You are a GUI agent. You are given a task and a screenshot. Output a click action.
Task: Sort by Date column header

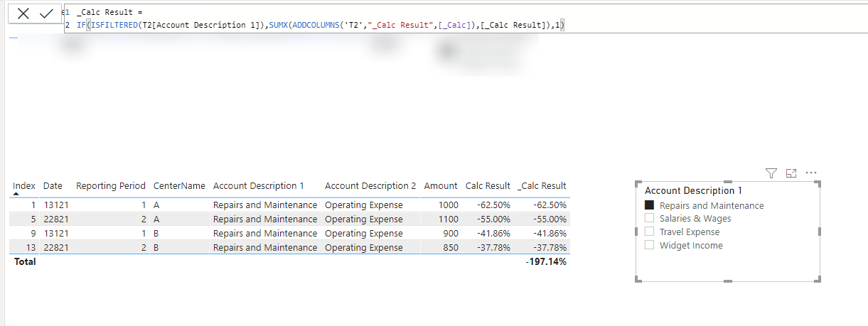point(53,186)
